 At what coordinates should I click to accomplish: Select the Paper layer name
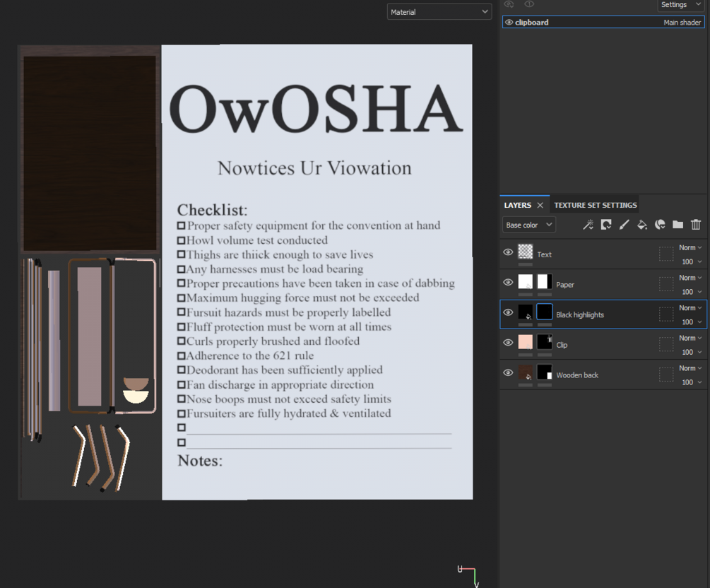(564, 285)
